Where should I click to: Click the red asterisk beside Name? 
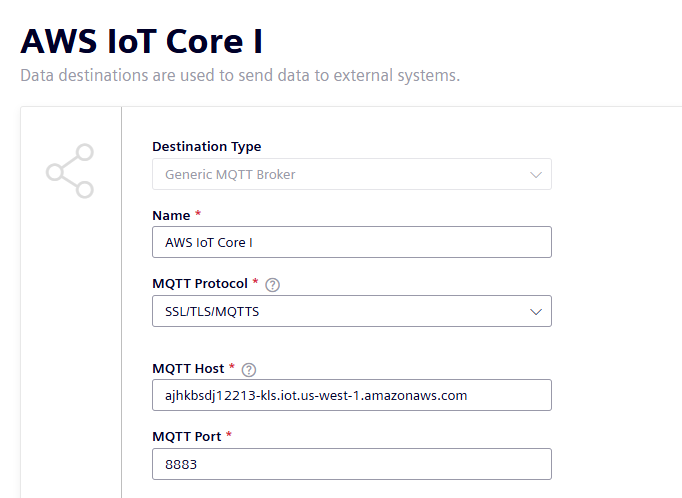pyautogui.click(x=198, y=213)
